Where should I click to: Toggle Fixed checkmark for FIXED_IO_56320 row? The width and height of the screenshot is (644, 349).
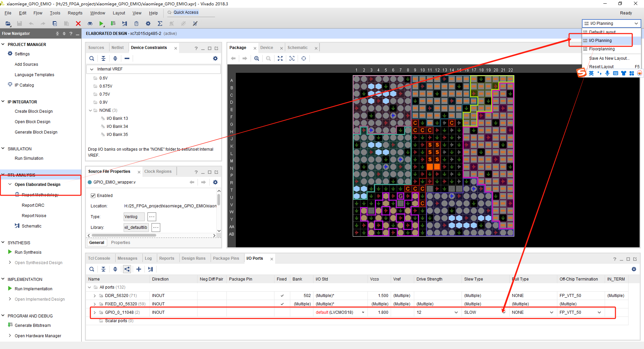[282, 304]
